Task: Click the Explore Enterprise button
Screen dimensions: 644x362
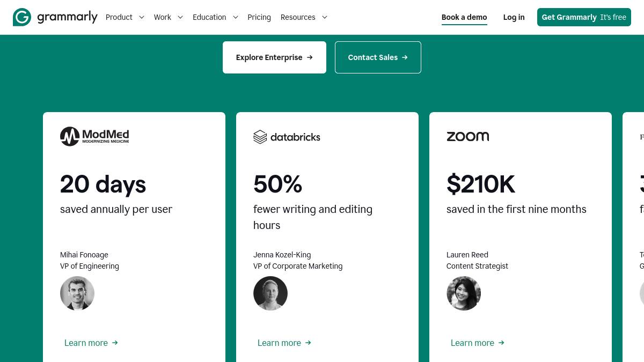Action: [274, 57]
